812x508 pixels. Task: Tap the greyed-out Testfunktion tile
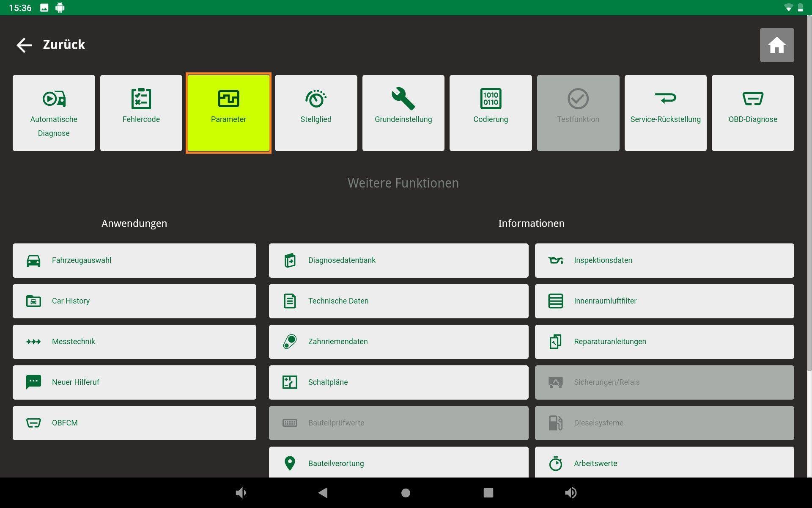coord(578,113)
